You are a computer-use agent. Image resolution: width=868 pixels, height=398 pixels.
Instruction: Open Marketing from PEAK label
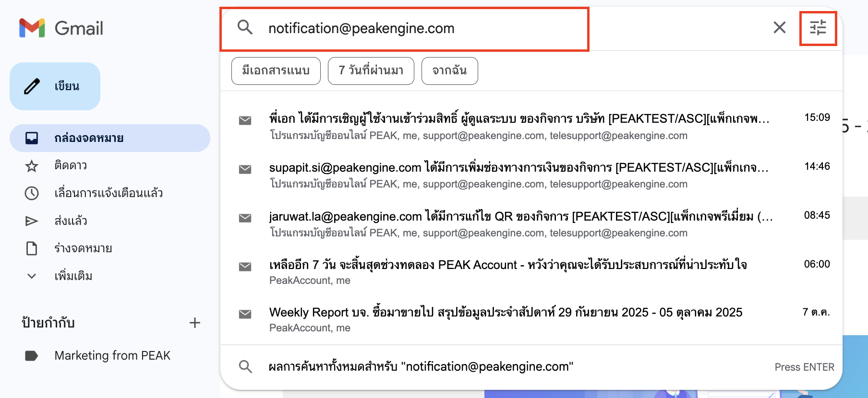110,355
